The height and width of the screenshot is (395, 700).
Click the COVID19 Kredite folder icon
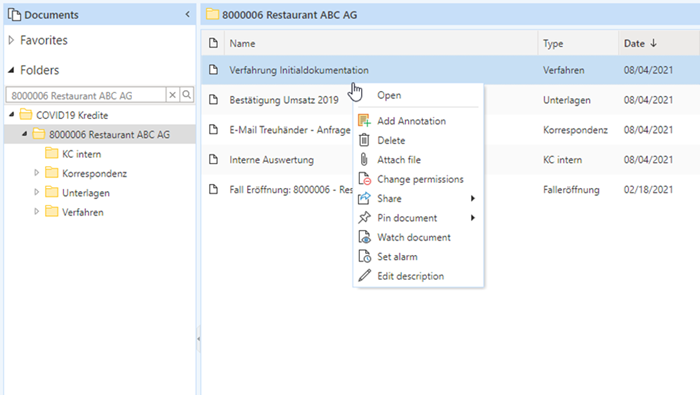(x=26, y=115)
